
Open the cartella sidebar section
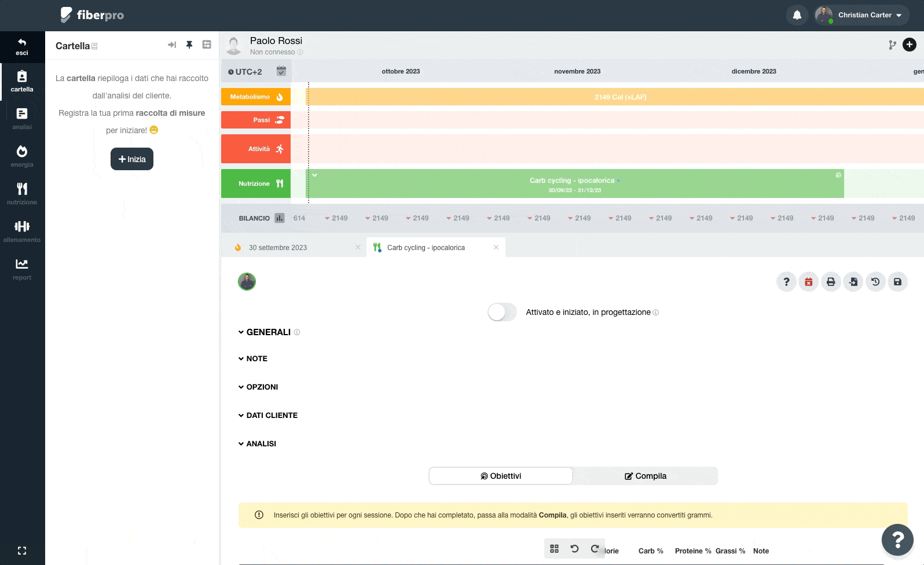(x=22, y=82)
